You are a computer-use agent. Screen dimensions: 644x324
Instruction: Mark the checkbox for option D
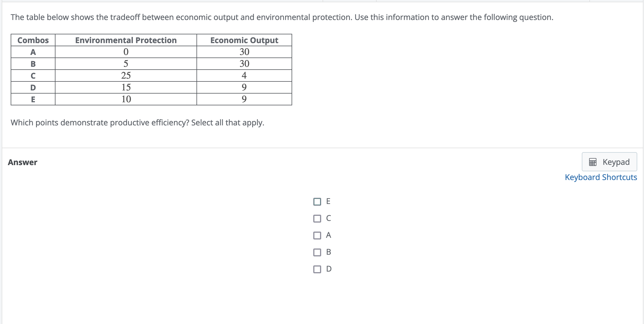[317, 269]
